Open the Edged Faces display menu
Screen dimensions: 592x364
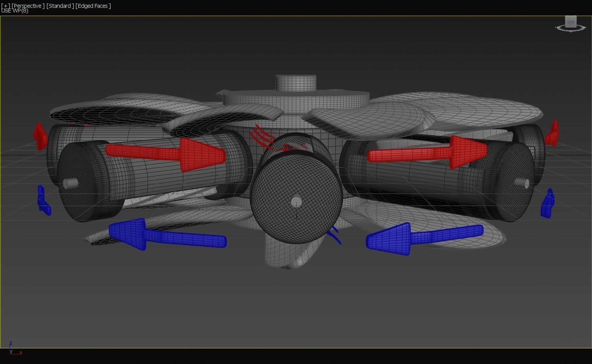(x=93, y=6)
